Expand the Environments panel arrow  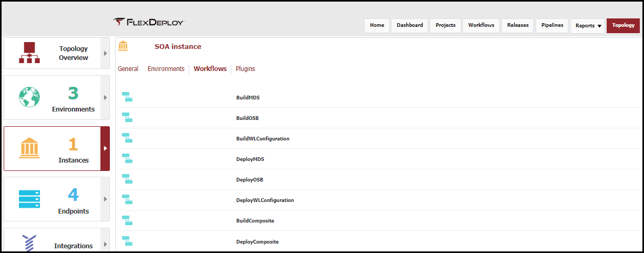click(105, 97)
